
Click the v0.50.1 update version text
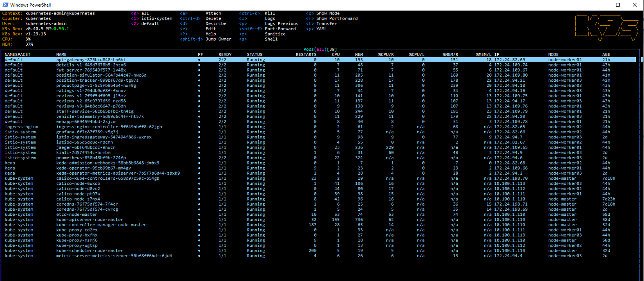click(x=60, y=29)
